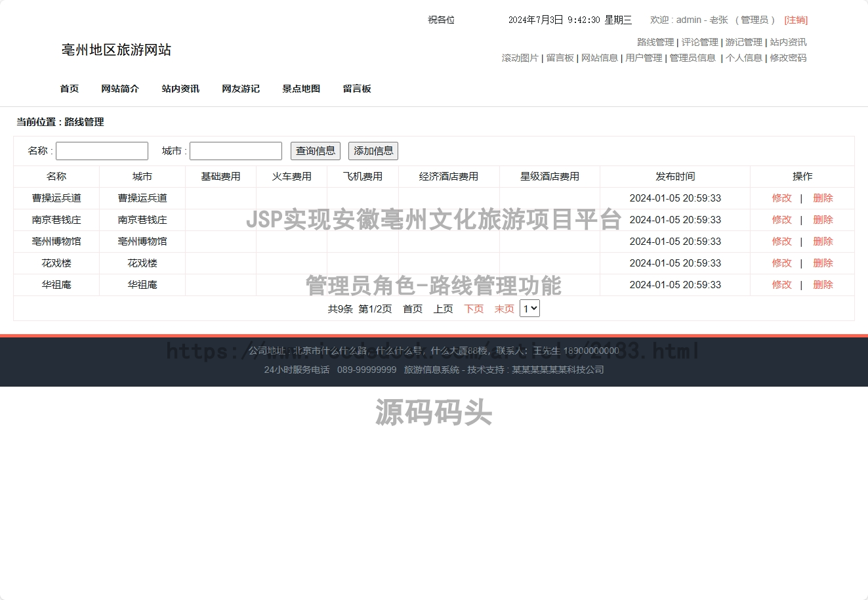Click 修改 for 南京巷钱庄 row

click(781, 219)
